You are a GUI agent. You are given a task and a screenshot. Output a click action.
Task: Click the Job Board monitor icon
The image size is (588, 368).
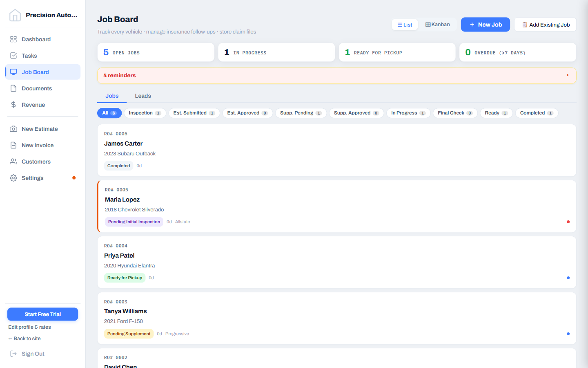tap(13, 72)
